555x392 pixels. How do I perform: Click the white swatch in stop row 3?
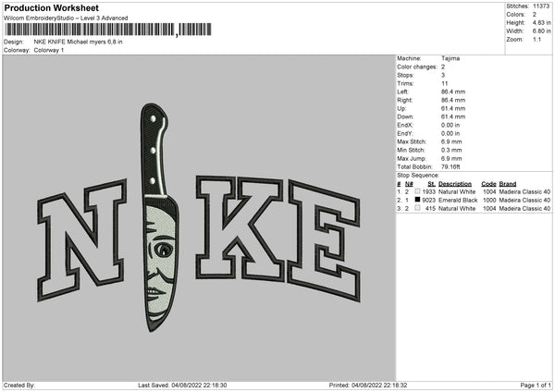[418, 208]
